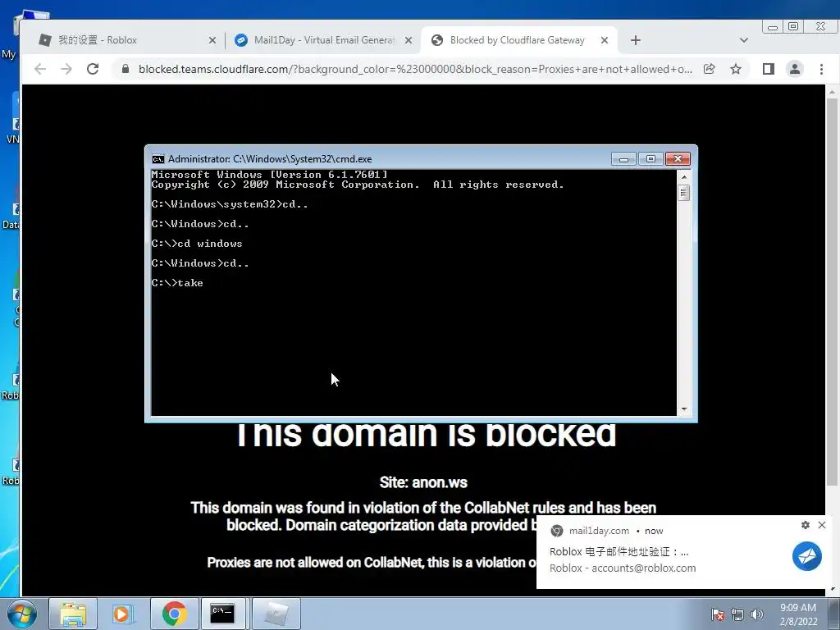Restore down the Chrome window
Image resolution: width=840 pixels, height=630 pixels.
(x=793, y=26)
